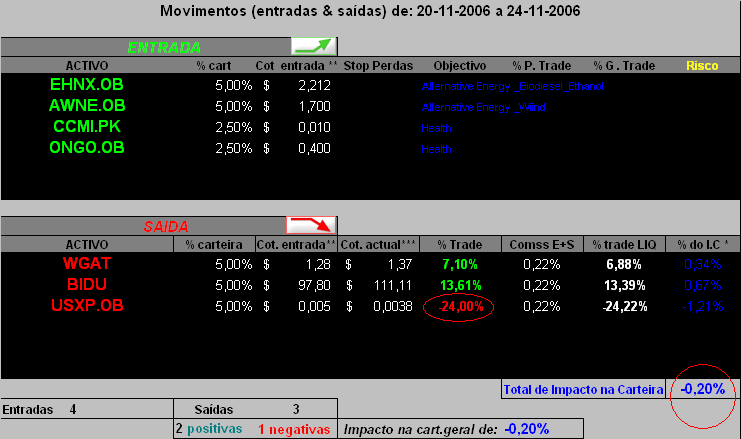Select CCMI.PK entry price 0,010
This screenshot has height=439, width=741.
(x=314, y=127)
